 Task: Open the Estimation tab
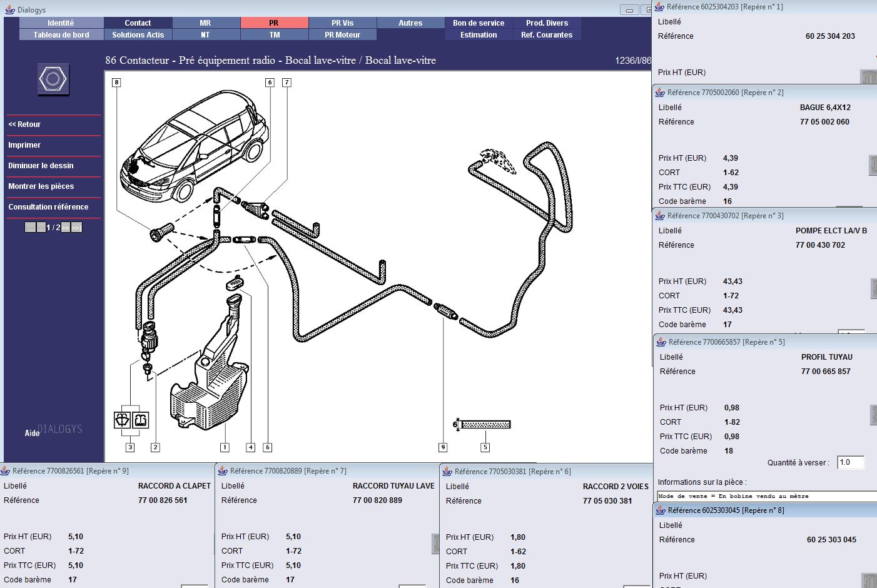click(479, 35)
